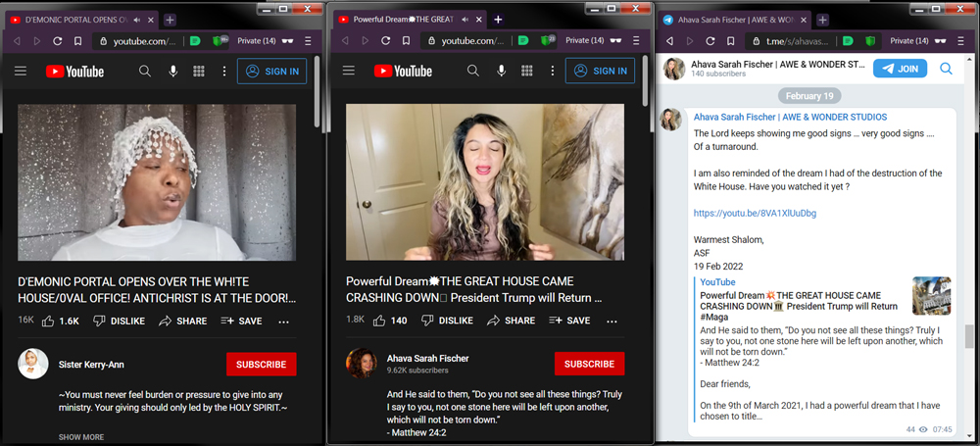The width and height of the screenshot is (980, 446).
Task: Open more actions menu for the Powerful Dream video
Action: (612, 321)
